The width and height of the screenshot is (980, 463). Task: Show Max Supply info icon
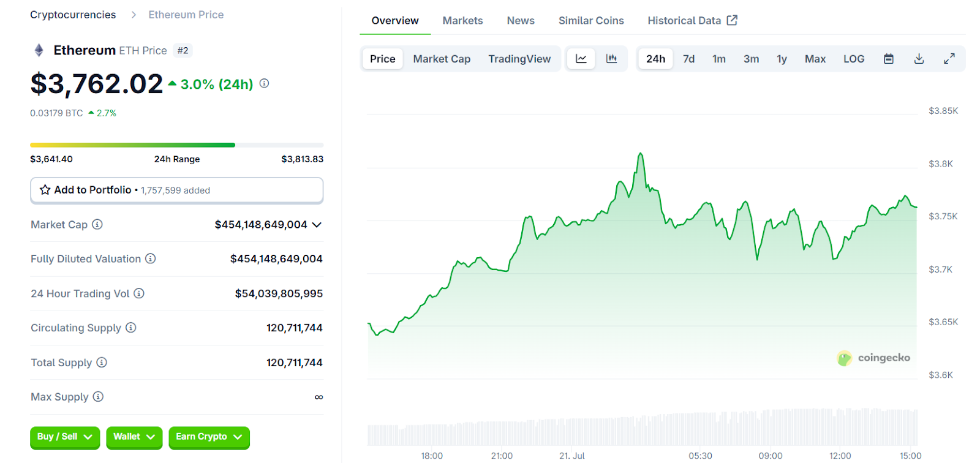coord(98,397)
